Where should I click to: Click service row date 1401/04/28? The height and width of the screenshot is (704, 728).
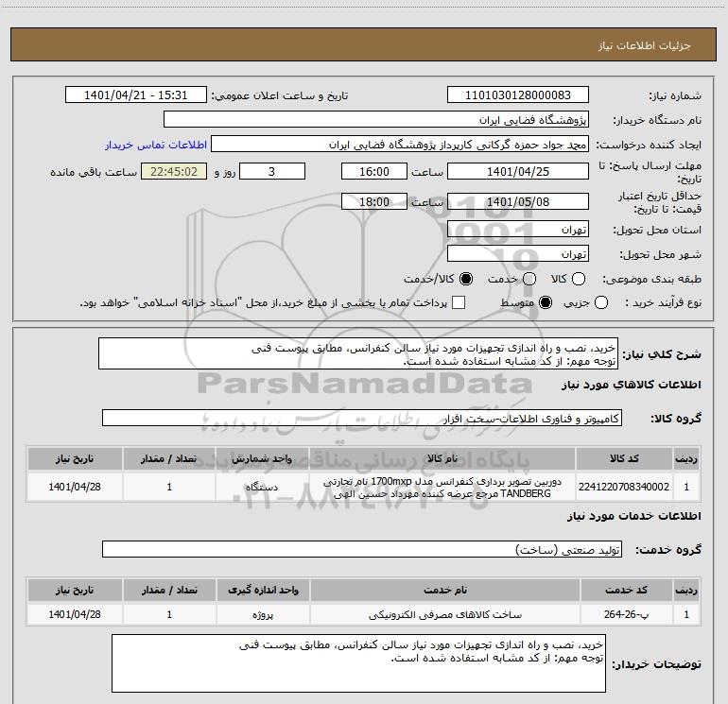tap(75, 614)
